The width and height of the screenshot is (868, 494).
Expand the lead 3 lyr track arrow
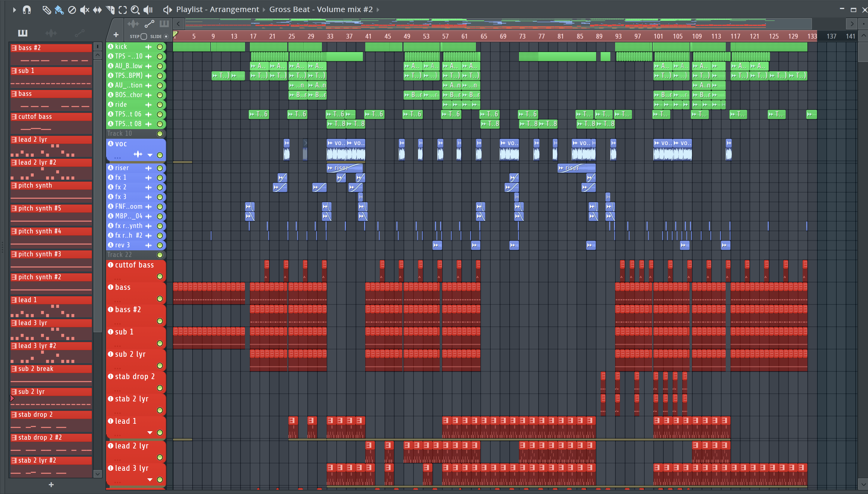tap(150, 480)
